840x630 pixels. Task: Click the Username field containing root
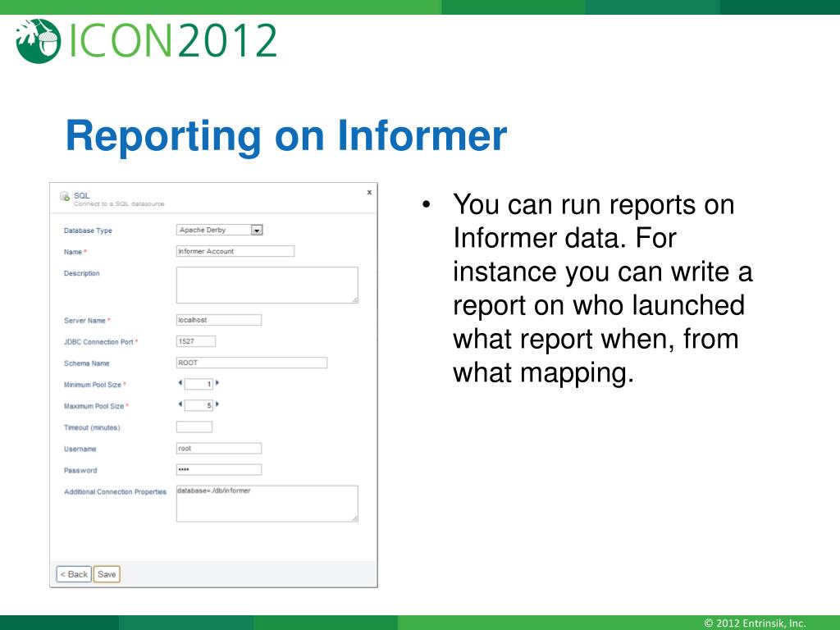tap(218, 449)
